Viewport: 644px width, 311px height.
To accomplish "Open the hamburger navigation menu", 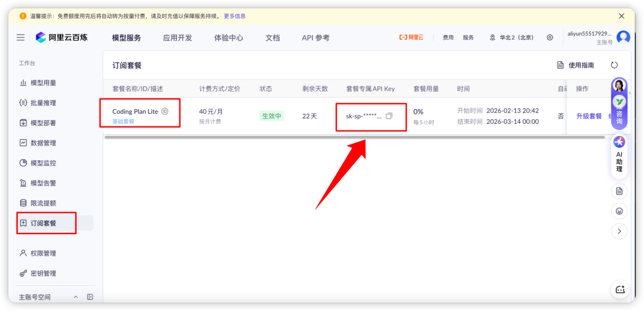I will pyautogui.click(x=20, y=38).
